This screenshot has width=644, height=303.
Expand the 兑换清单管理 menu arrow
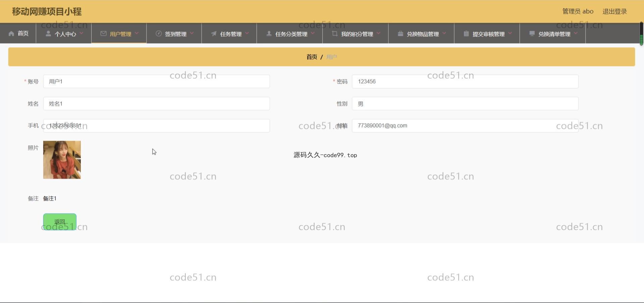(576, 33)
